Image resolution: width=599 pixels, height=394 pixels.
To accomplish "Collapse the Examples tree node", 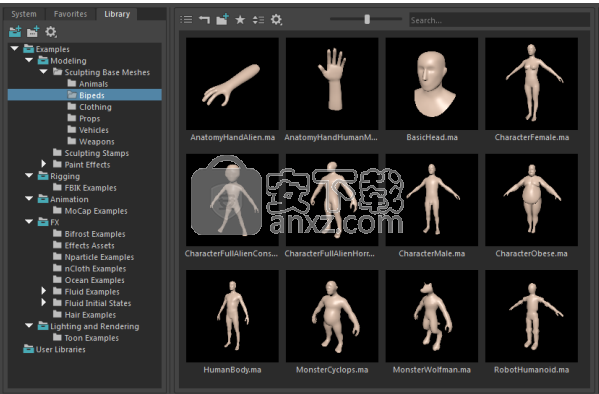I will tap(15, 49).
